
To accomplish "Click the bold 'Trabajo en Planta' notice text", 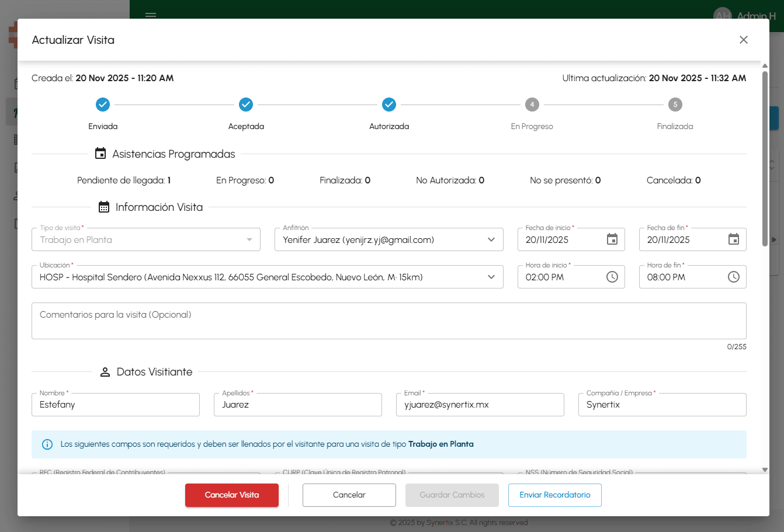I will pos(441,444).
